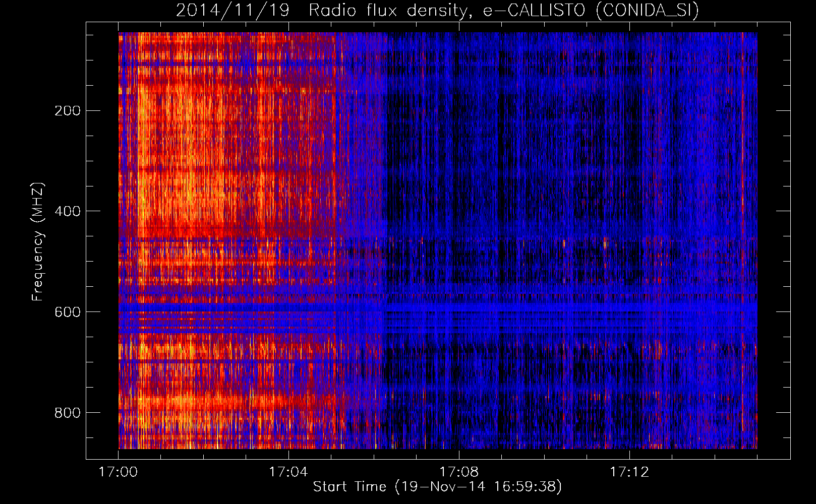Viewport: 816px width, 504px height.
Task: Select the 'Frequency (MHZ)' axis label
Action: [x=38, y=242]
